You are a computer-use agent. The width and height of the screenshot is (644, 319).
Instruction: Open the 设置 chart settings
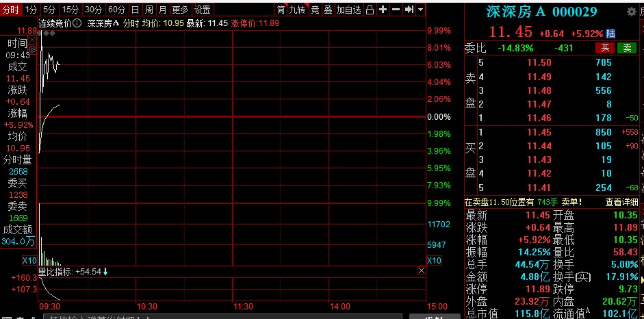pos(202,10)
